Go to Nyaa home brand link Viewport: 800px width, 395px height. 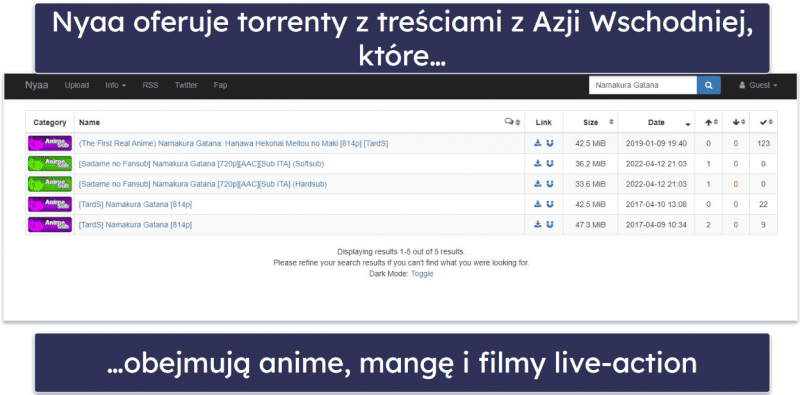(x=37, y=85)
